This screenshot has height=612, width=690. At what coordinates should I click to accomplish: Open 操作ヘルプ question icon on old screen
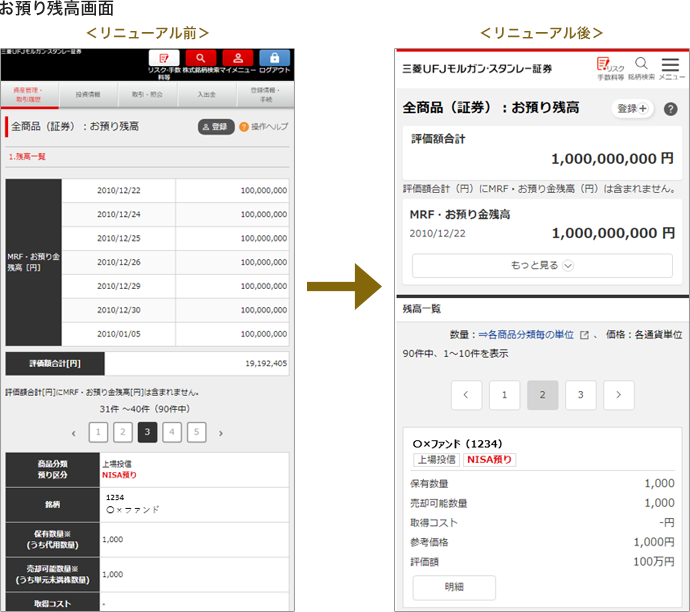coord(244,127)
